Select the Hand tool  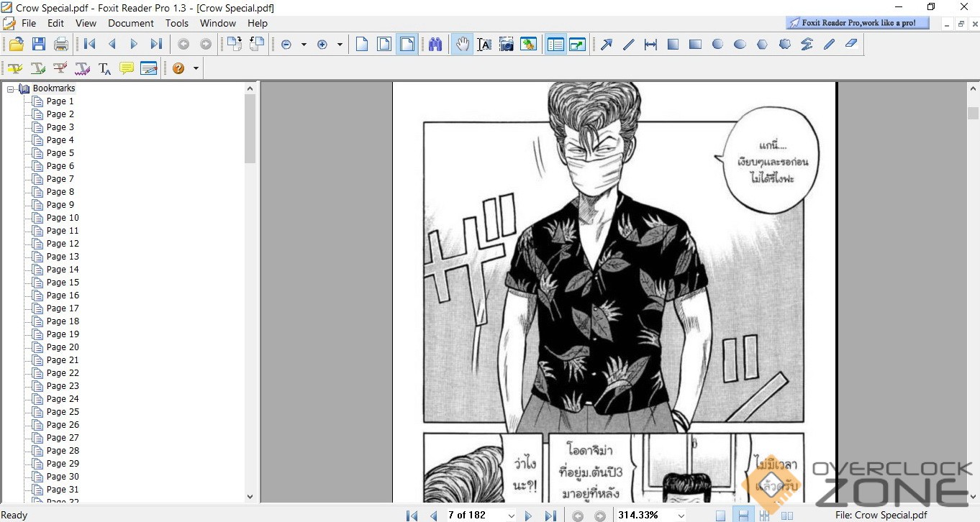tap(462, 45)
